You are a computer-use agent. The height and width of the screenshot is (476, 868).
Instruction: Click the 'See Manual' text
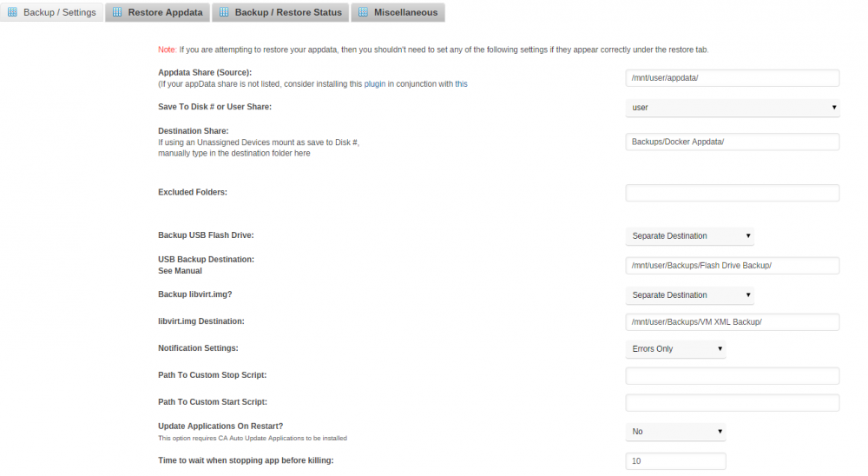[x=180, y=271]
